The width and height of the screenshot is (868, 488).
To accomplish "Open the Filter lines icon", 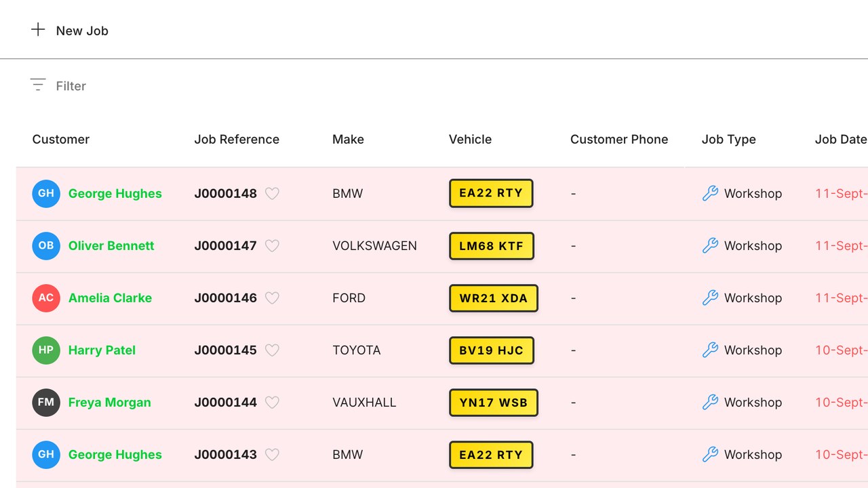I will 38,85.
